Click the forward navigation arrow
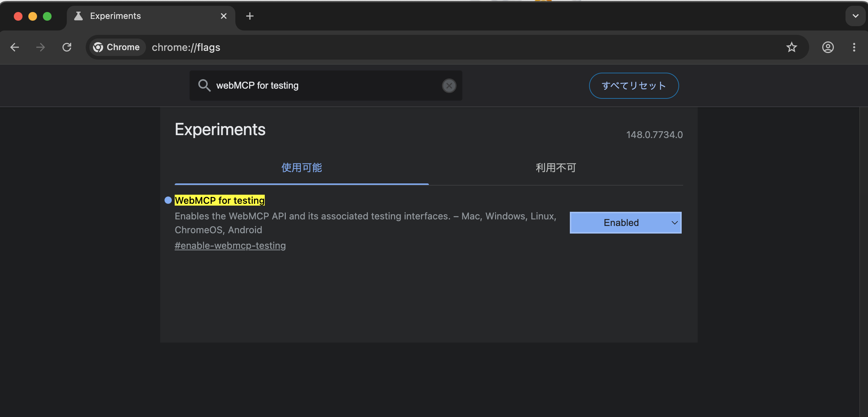The width and height of the screenshot is (868, 417). click(x=41, y=47)
